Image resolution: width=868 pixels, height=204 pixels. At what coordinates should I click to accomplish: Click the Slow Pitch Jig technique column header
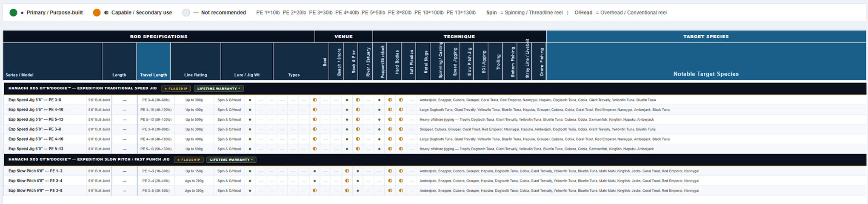point(467,61)
